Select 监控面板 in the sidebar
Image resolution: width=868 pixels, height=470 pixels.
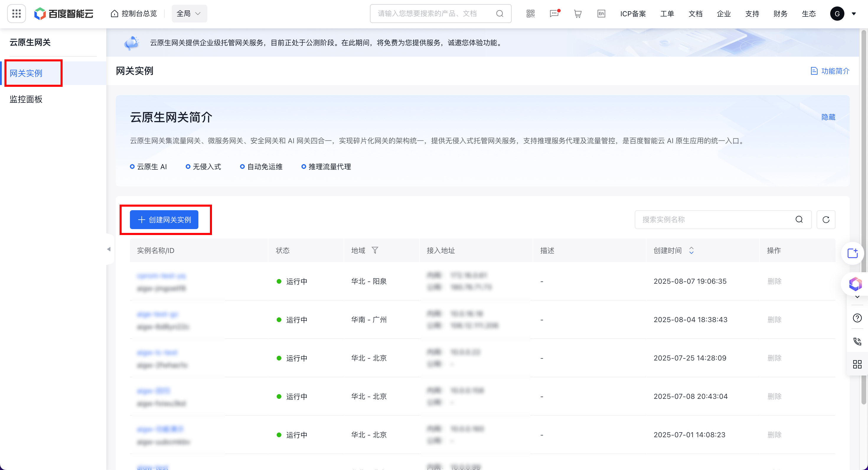point(26,99)
